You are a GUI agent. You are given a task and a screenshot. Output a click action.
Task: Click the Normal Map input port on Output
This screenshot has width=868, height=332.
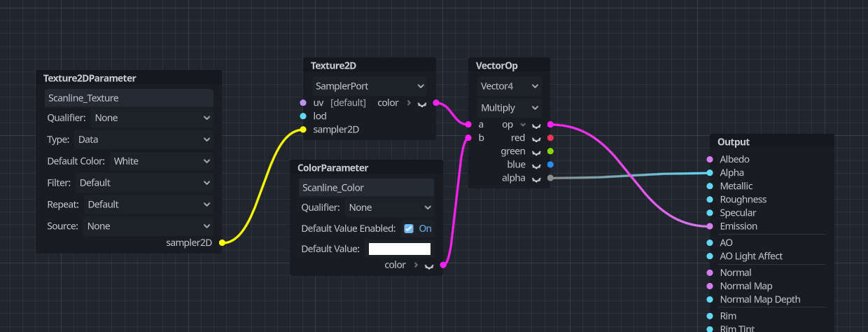pyautogui.click(x=710, y=286)
